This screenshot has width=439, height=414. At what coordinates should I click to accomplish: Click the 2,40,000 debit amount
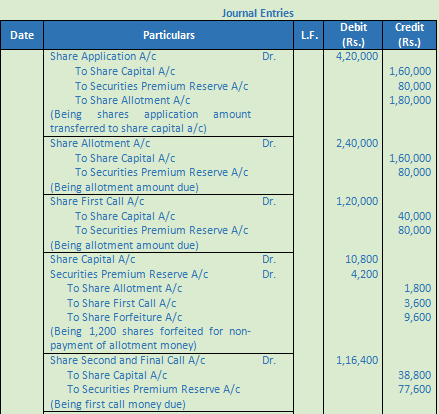click(357, 143)
